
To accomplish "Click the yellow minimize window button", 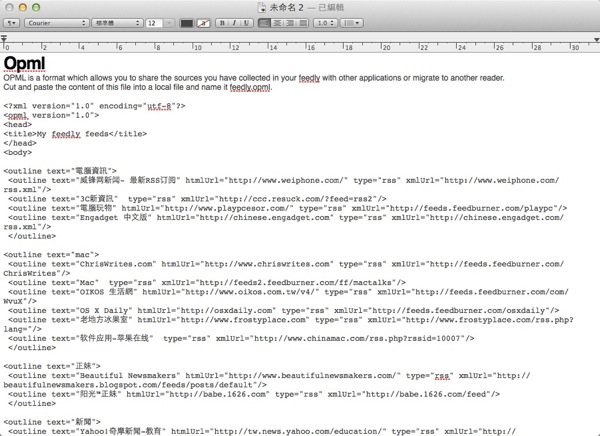I will (23, 7).
